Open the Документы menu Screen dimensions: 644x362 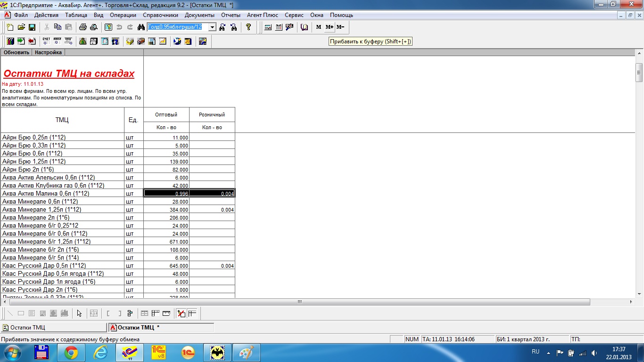coord(199,15)
